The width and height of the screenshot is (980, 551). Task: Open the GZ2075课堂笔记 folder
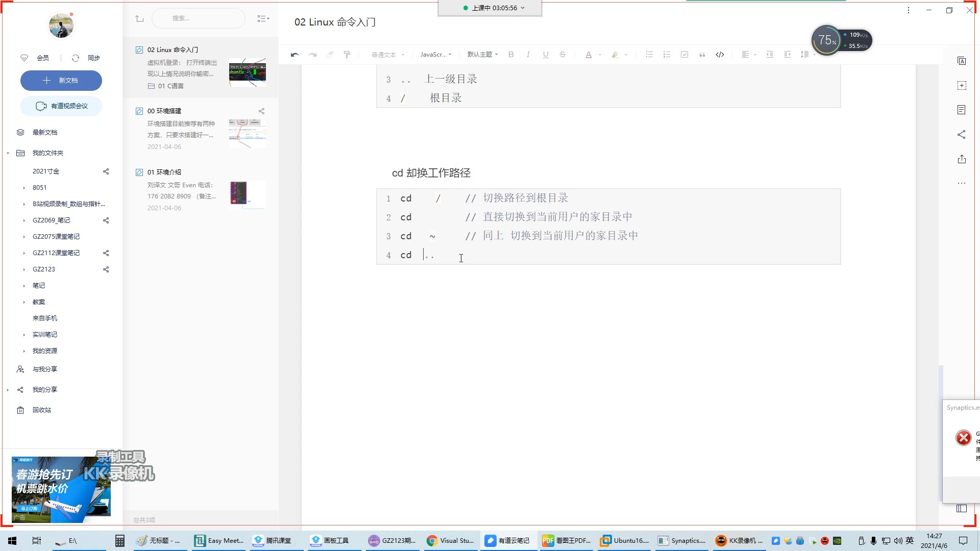click(x=56, y=237)
